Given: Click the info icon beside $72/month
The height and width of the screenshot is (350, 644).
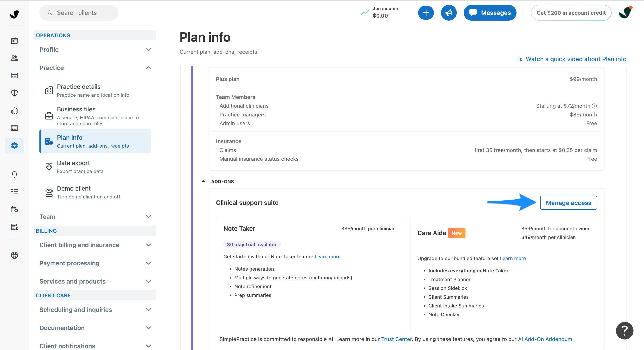Looking at the screenshot, I should coord(594,106).
